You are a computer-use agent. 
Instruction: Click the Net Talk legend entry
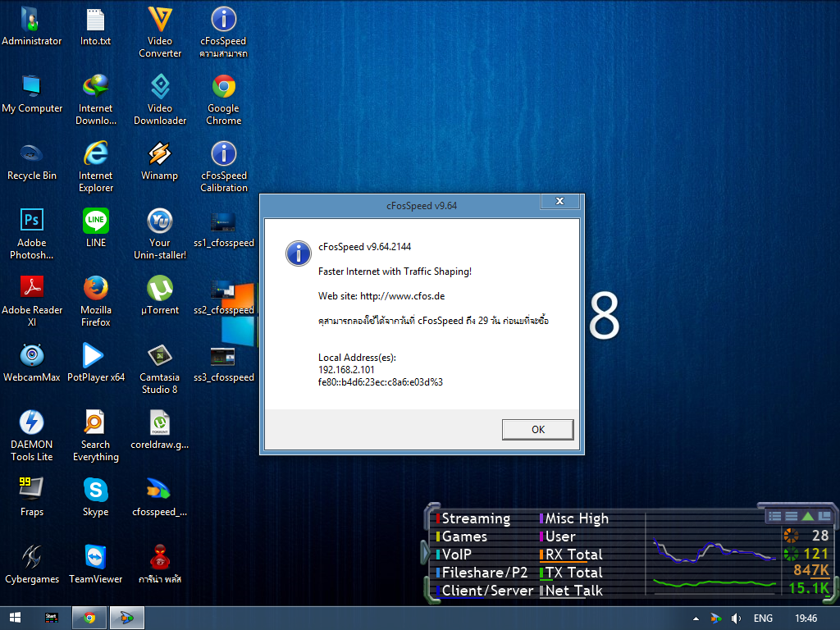pyautogui.click(x=571, y=591)
